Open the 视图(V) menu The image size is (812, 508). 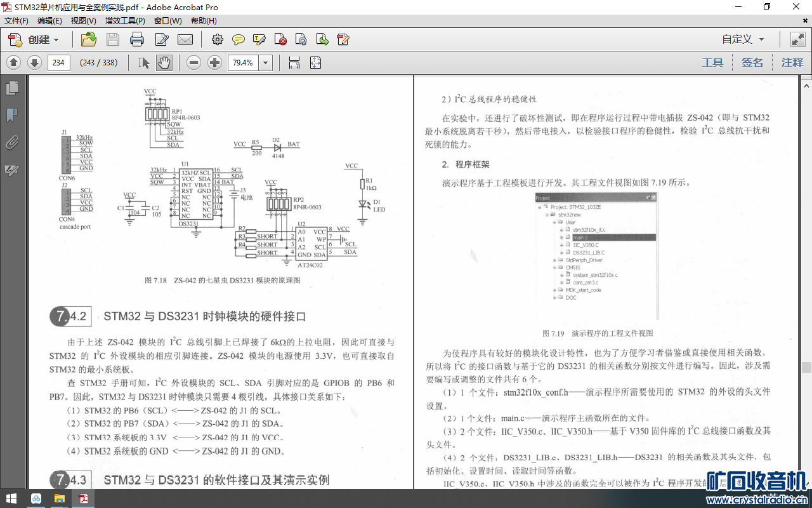(x=84, y=21)
